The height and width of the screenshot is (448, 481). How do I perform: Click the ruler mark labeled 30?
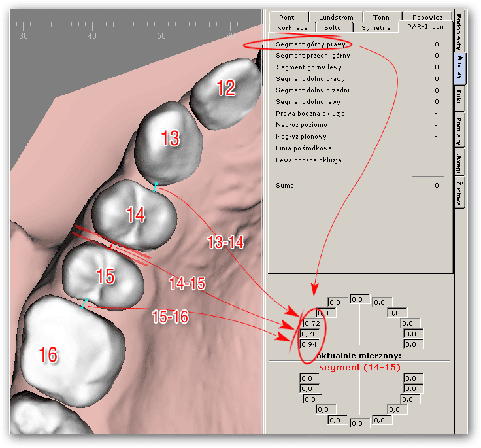pyautogui.click(x=24, y=35)
